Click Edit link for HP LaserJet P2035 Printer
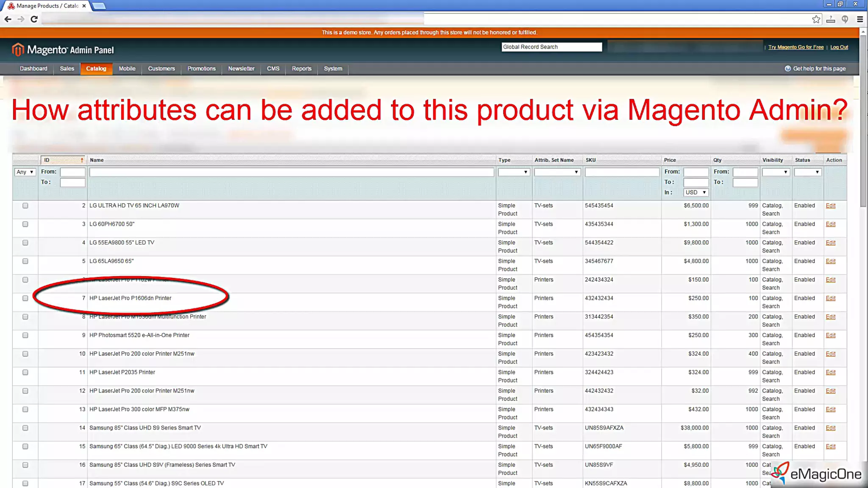The image size is (868, 488). point(830,372)
